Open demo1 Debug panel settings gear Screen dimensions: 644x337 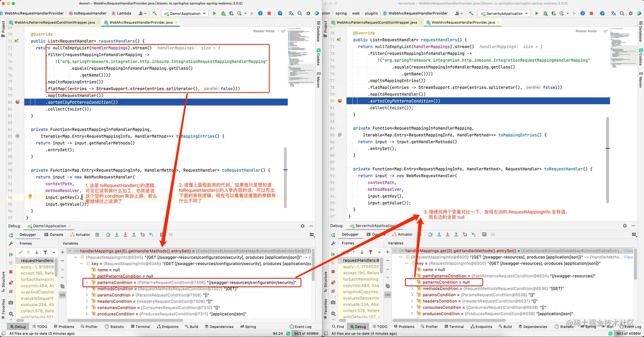(x=303, y=226)
